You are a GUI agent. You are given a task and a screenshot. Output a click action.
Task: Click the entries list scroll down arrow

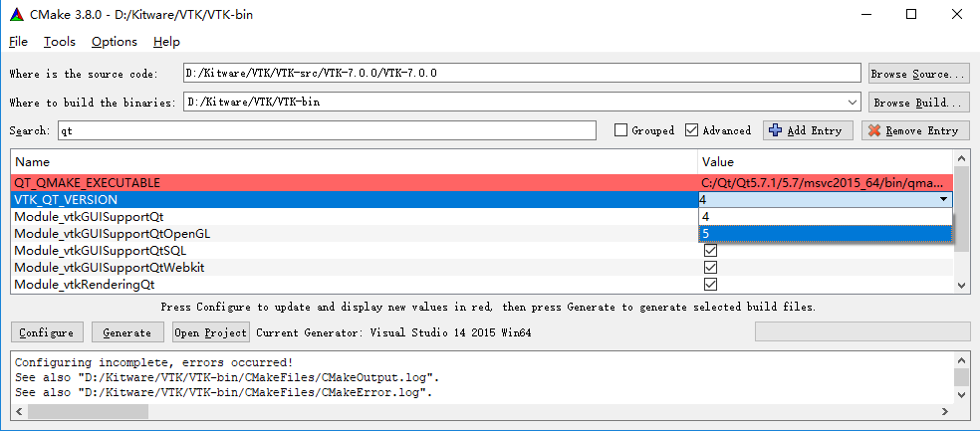962,286
